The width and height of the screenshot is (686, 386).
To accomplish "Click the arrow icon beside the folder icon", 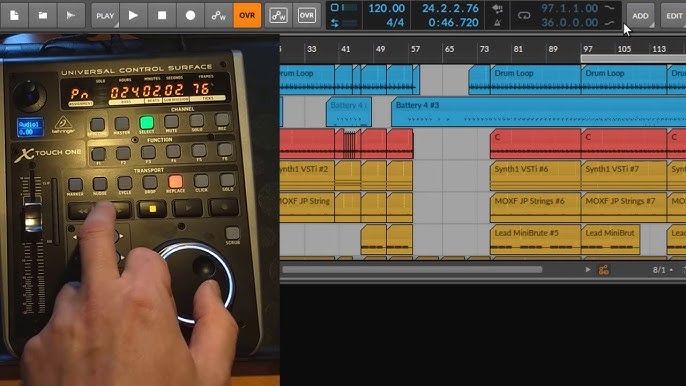I will point(70,15).
